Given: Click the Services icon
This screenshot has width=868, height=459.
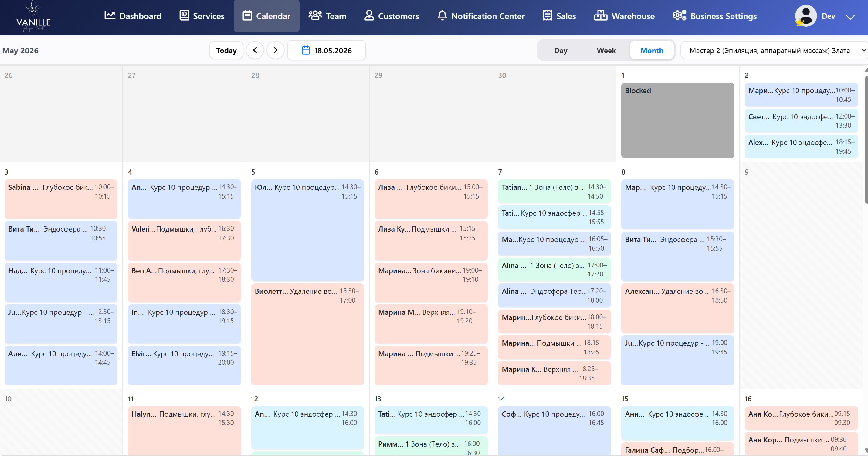Looking at the screenshot, I should [x=184, y=15].
